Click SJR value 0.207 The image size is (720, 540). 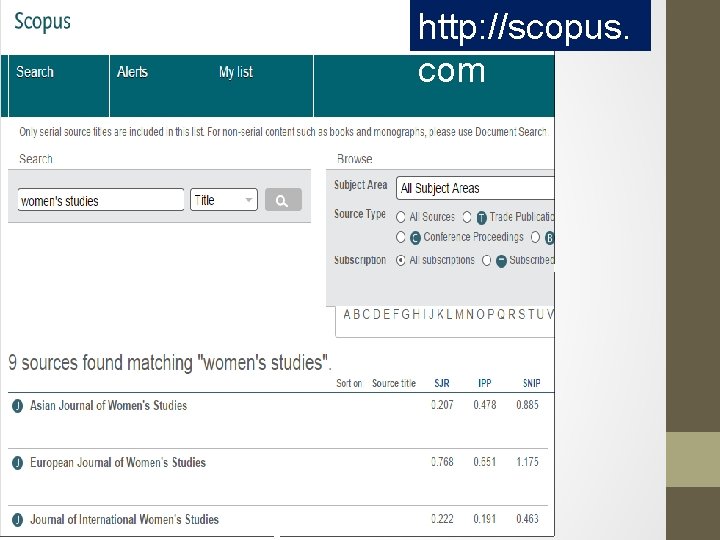(442, 405)
